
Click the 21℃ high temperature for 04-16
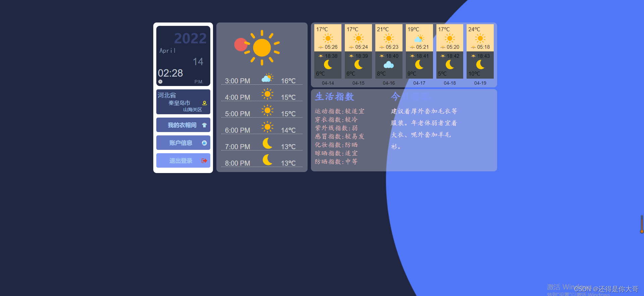[383, 30]
